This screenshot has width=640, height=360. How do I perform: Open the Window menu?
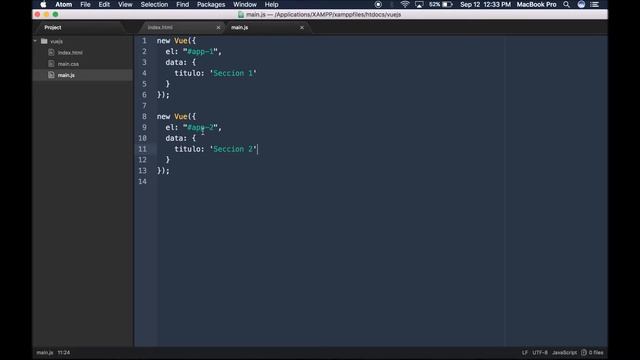coord(245,4)
